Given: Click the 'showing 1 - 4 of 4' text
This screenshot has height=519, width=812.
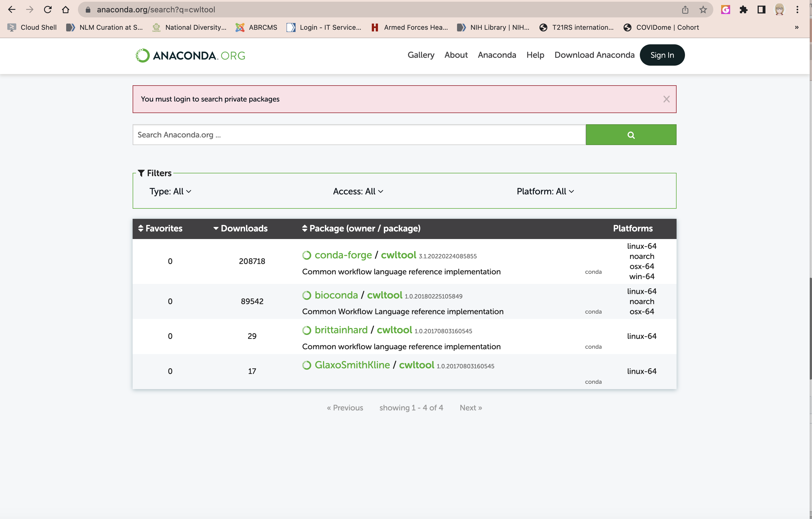Looking at the screenshot, I should point(411,408).
